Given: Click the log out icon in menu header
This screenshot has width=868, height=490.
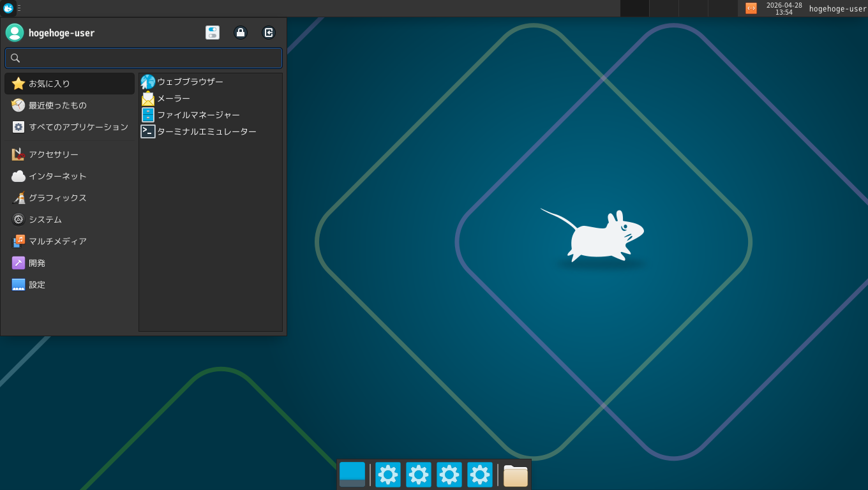Looking at the screenshot, I should click(x=269, y=33).
